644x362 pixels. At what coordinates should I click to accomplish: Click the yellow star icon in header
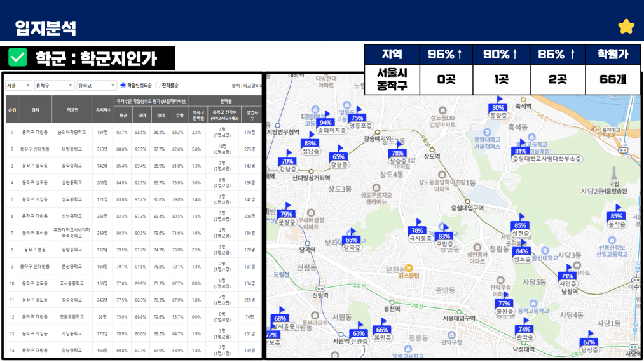click(626, 27)
